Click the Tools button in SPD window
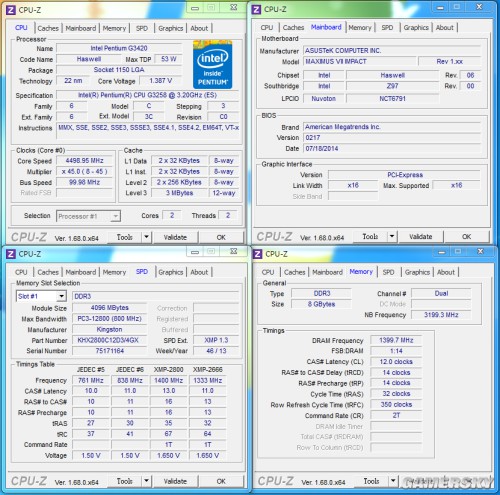Image resolution: width=500 pixels, height=495 pixels. pyautogui.click(x=125, y=481)
